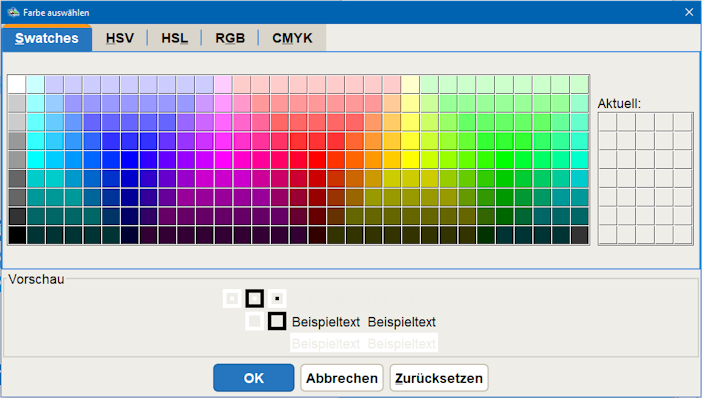Pick the pure magenta swatch
Screen dimensions: 702x398
tap(223, 160)
